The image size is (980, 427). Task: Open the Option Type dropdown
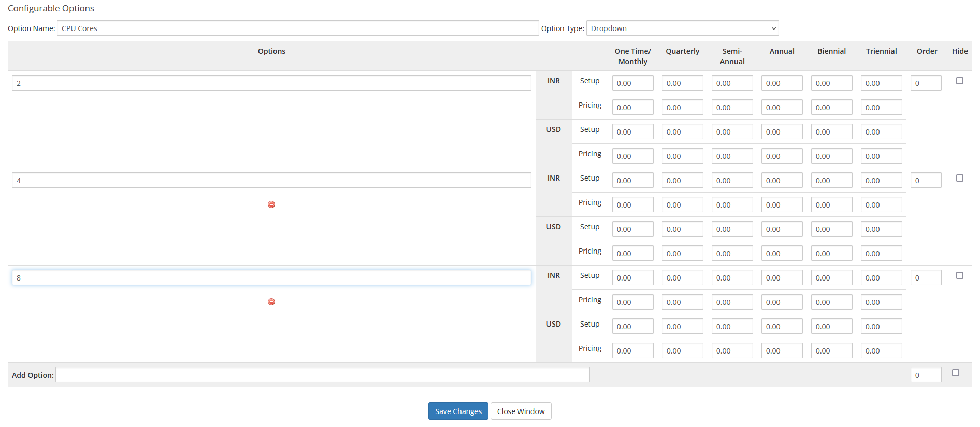[683, 28]
